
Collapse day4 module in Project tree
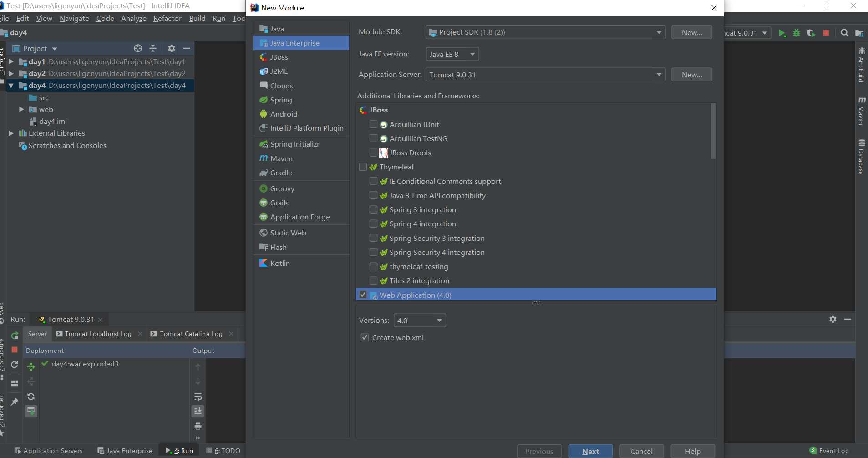(11, 85)
